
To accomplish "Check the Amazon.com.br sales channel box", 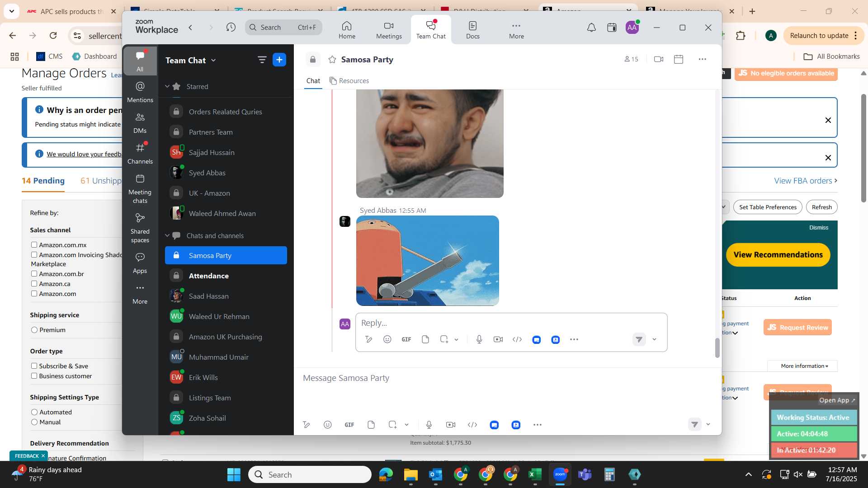I will point(34,274).
